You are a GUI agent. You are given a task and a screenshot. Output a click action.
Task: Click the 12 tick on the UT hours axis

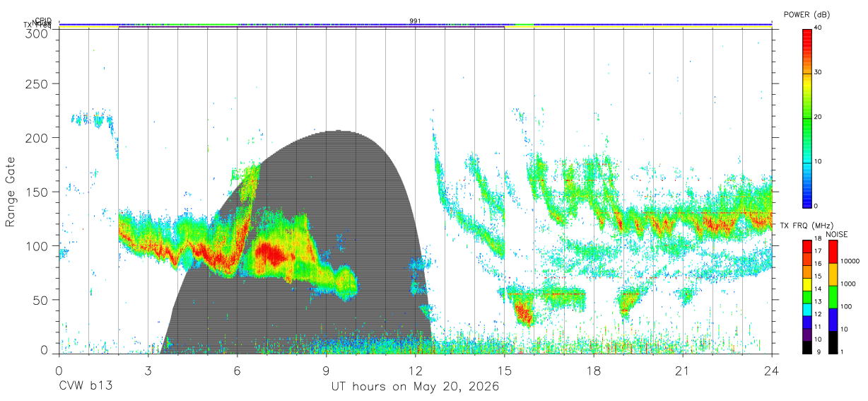click(x=416, y=371)
